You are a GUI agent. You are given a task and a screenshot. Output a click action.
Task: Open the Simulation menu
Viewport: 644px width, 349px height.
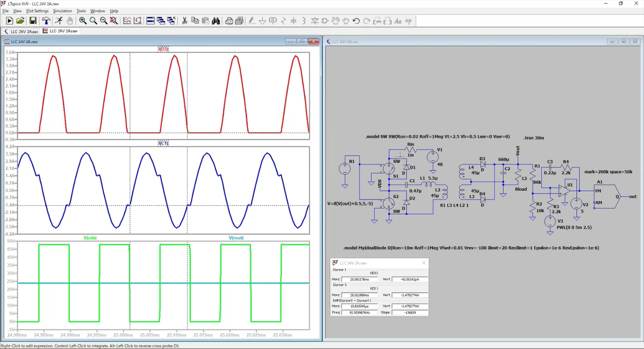pos(62,11)
